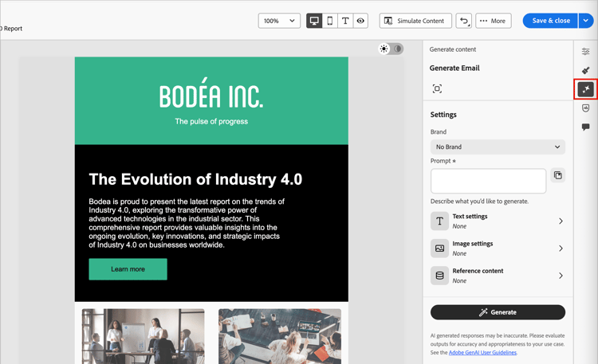Expand Image settings
The image size is (598, 364).
498,249
